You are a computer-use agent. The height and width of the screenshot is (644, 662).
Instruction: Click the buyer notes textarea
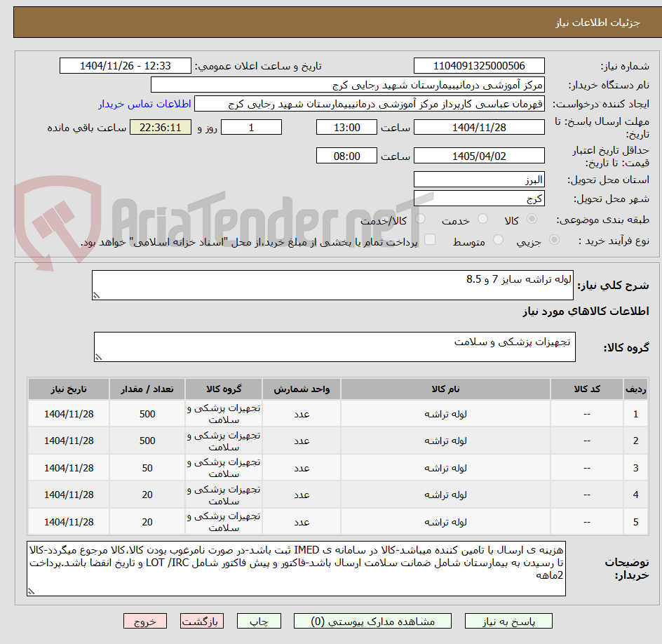[296, 569]
